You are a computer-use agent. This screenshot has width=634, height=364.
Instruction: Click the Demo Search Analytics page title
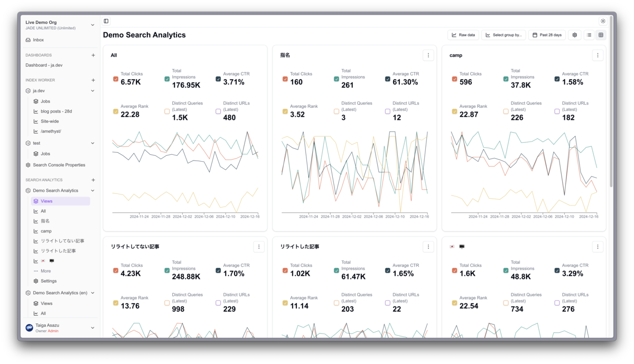click(144, 35)
